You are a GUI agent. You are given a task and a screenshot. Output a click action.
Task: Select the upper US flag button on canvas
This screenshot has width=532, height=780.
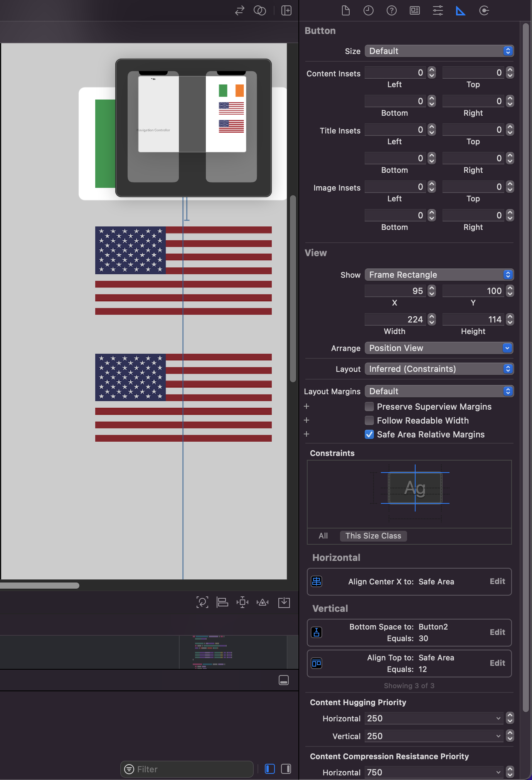point(184,270)
